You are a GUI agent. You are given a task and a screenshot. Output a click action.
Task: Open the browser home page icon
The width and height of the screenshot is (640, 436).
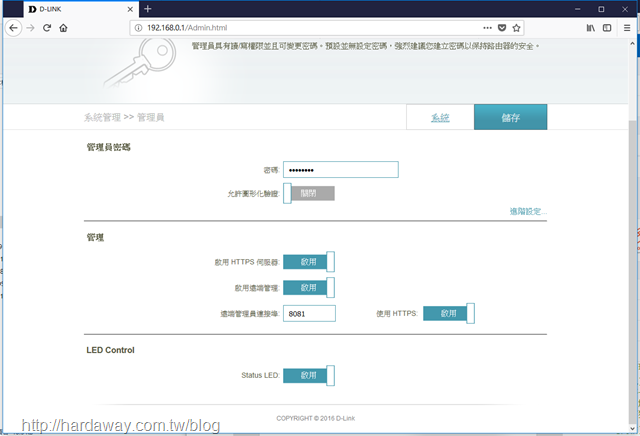63,28
